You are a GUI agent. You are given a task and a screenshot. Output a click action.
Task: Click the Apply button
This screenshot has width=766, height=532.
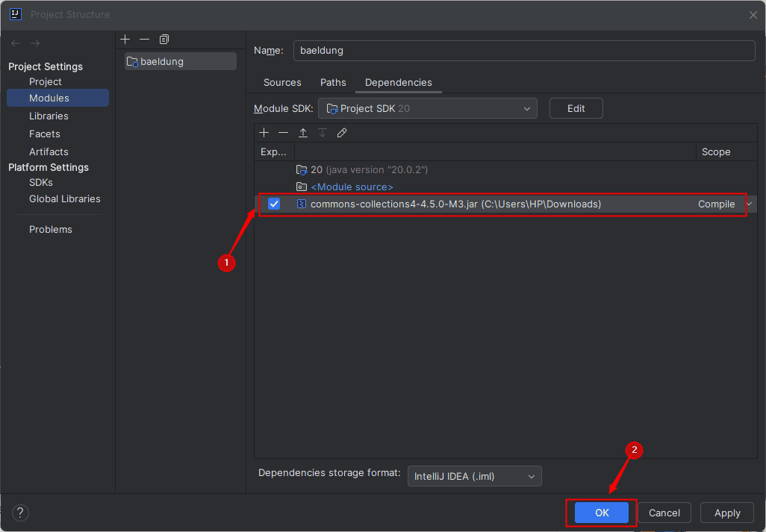coord(727,513)
